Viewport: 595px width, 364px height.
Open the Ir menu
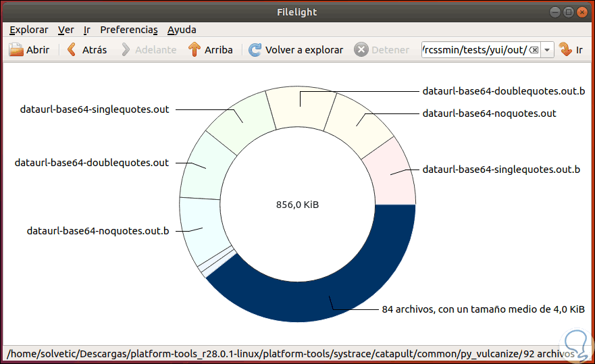(x=87, y=30)
